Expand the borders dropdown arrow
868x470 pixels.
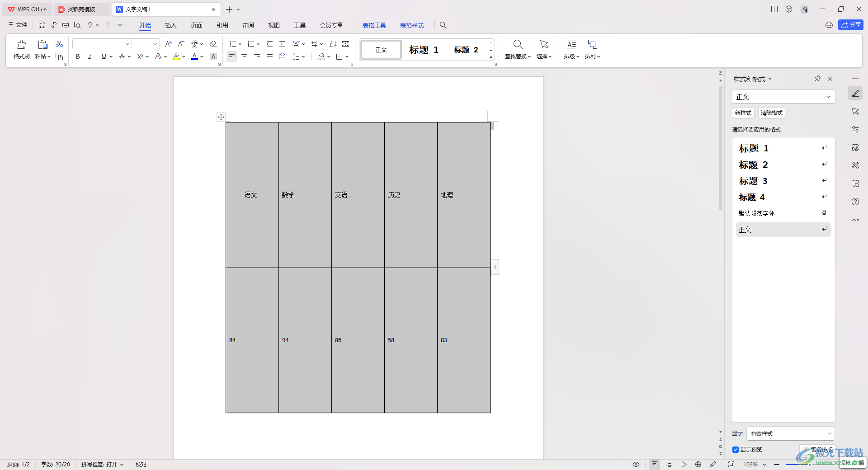(347, 57)
